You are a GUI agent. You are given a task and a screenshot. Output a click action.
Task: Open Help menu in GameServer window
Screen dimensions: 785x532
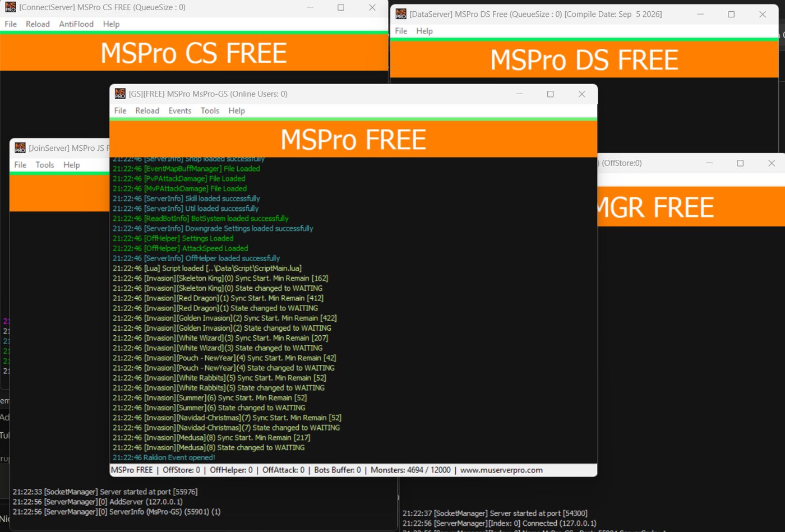click(x=237, y=111)
